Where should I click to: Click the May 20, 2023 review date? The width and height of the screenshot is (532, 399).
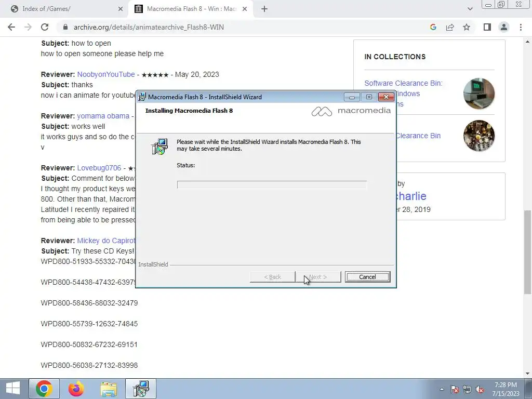(197, 74)
